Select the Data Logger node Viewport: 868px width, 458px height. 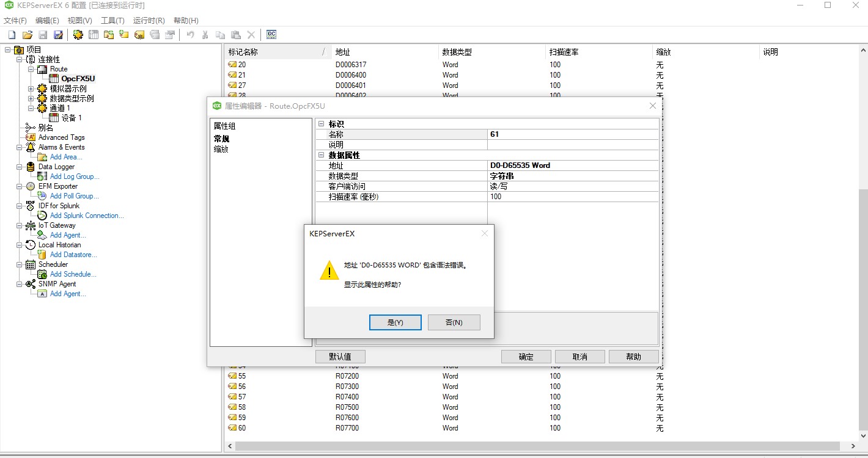click(56, 167)
